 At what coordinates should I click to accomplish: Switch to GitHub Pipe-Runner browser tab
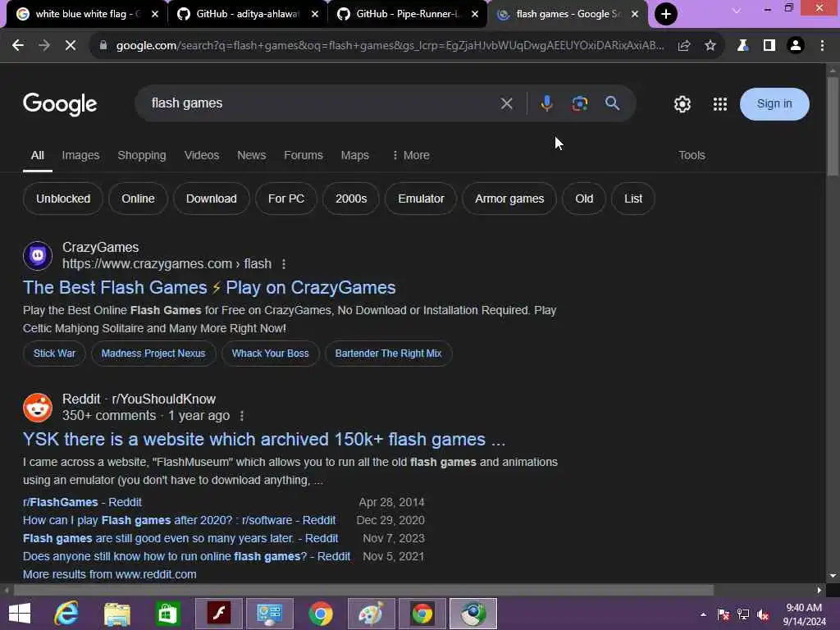pos(407,14)
